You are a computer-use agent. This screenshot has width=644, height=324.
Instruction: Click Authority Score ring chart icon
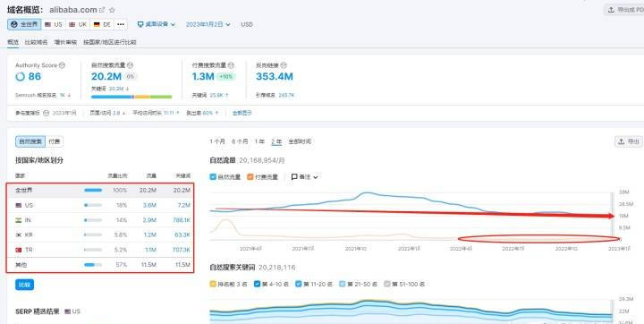20,76
